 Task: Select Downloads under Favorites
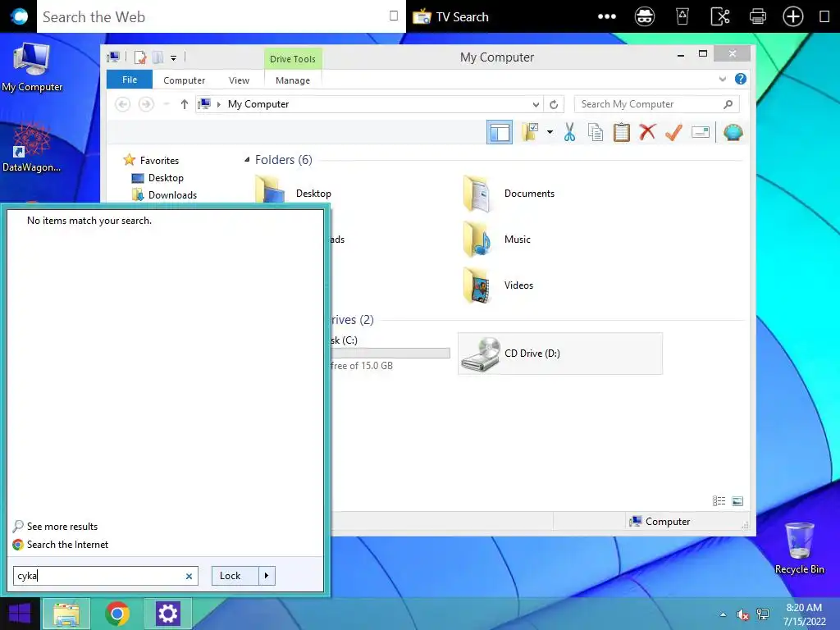pyautogui.click(x=172, y=195)
